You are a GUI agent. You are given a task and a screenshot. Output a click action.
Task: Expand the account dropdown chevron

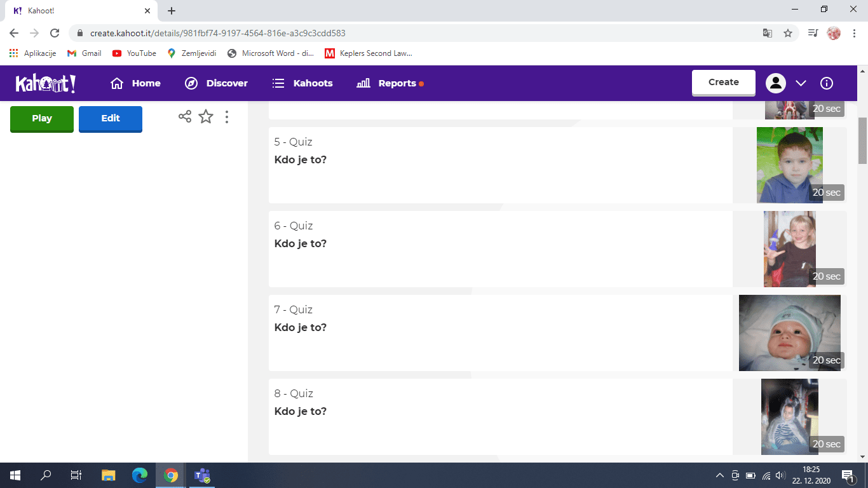[x=801, y=83]
